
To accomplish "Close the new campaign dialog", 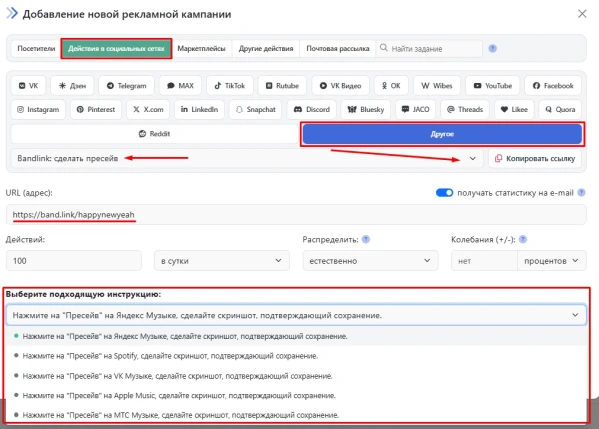I will [582, 14].
